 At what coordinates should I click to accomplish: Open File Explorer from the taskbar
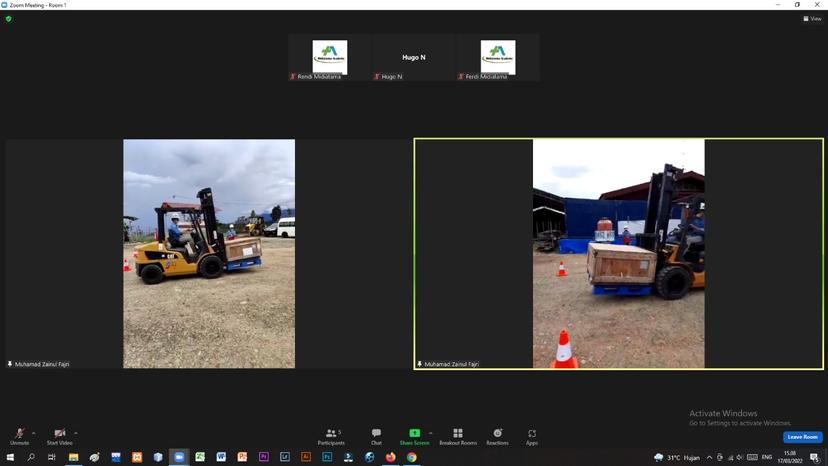point(73,457)
